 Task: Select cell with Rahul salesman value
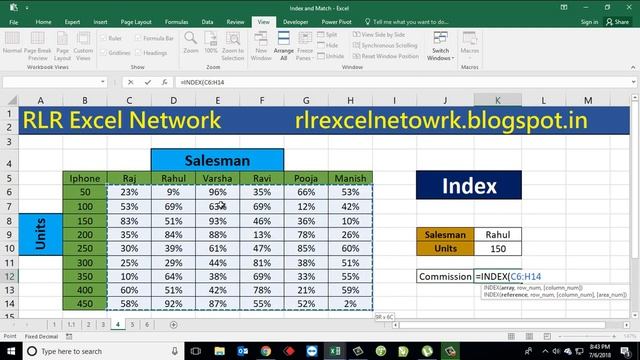pyautogui.click(x=498, y=235)
